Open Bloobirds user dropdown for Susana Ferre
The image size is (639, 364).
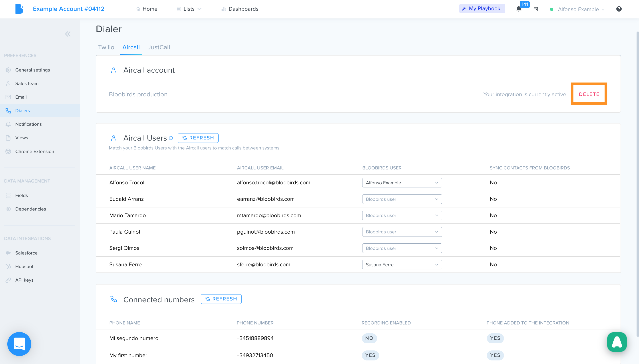(402, 265)
